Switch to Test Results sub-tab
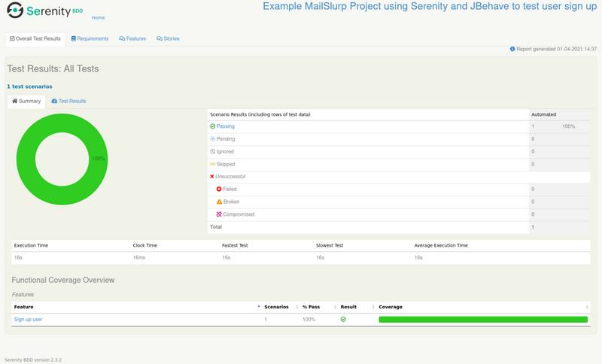 tap(68, 101)
